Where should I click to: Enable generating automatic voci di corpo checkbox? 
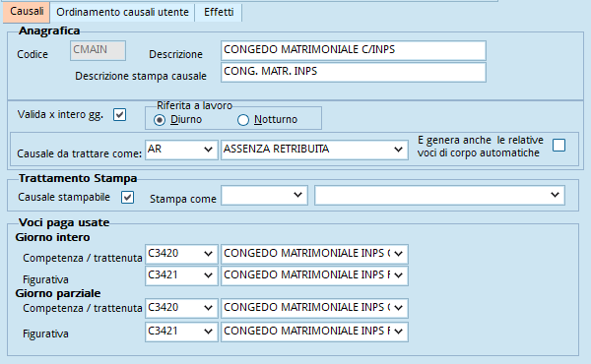[x=558, y=145]
